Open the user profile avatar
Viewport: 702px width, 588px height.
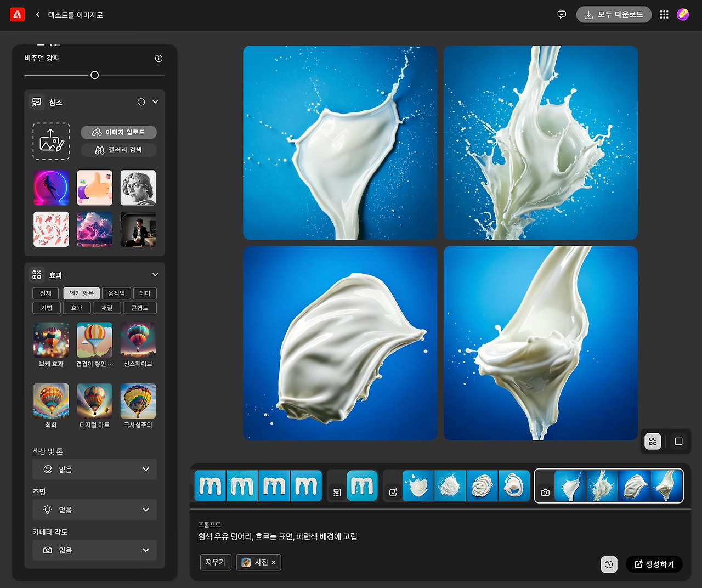pos(683,15)
